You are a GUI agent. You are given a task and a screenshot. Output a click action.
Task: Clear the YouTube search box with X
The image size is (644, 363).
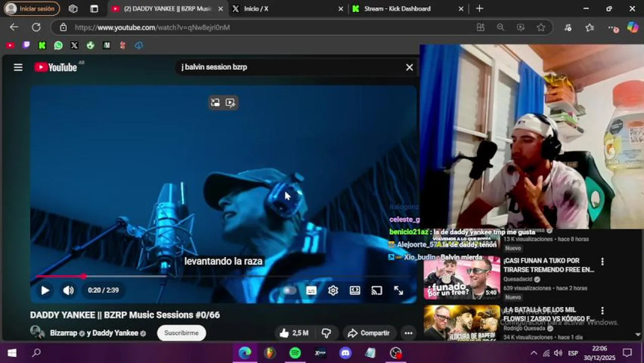pyautogui.click(x=409, y=67)
